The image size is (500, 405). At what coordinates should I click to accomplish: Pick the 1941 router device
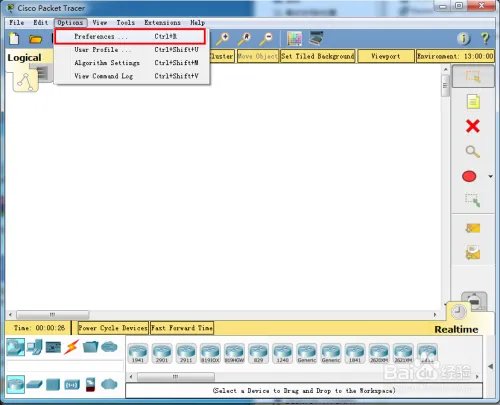click(x=138, y=353)
